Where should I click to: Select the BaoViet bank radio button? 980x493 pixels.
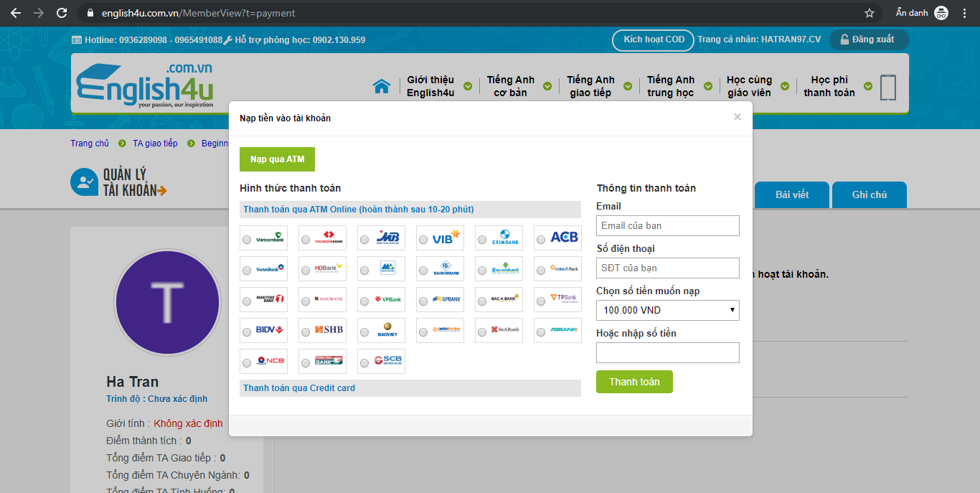364,332
